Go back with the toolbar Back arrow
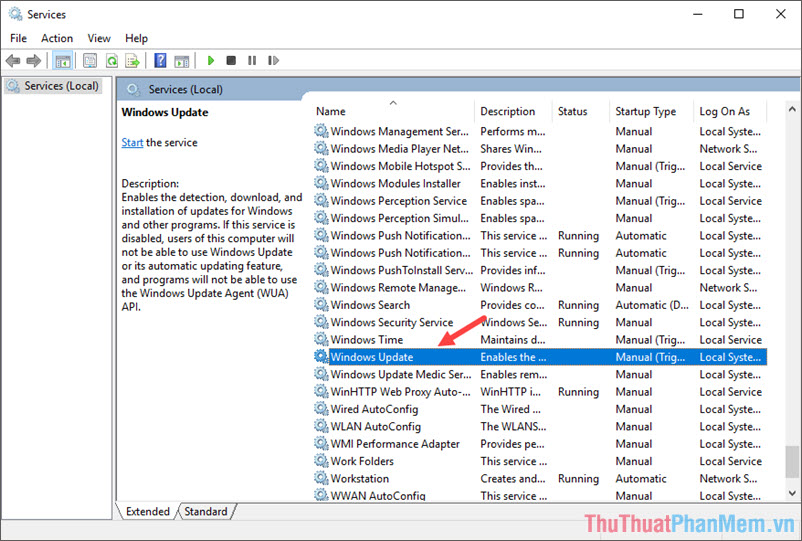 [x=13, y=61]
